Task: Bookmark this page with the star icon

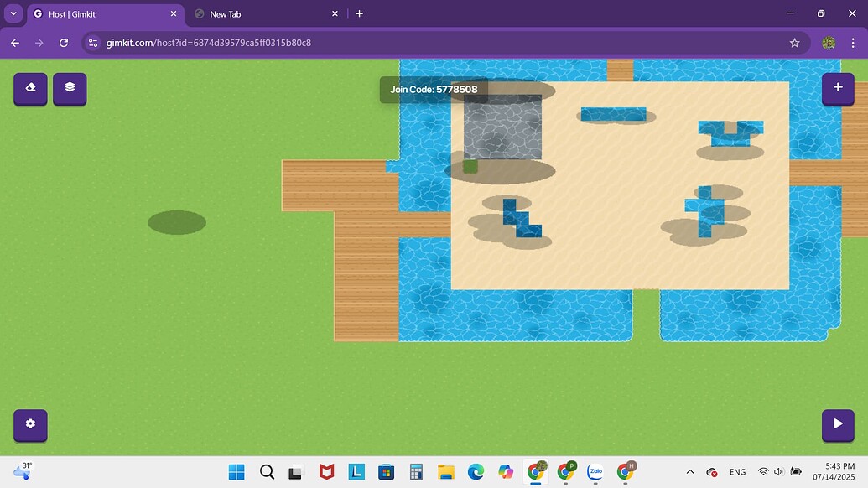Action: [794, 43]
